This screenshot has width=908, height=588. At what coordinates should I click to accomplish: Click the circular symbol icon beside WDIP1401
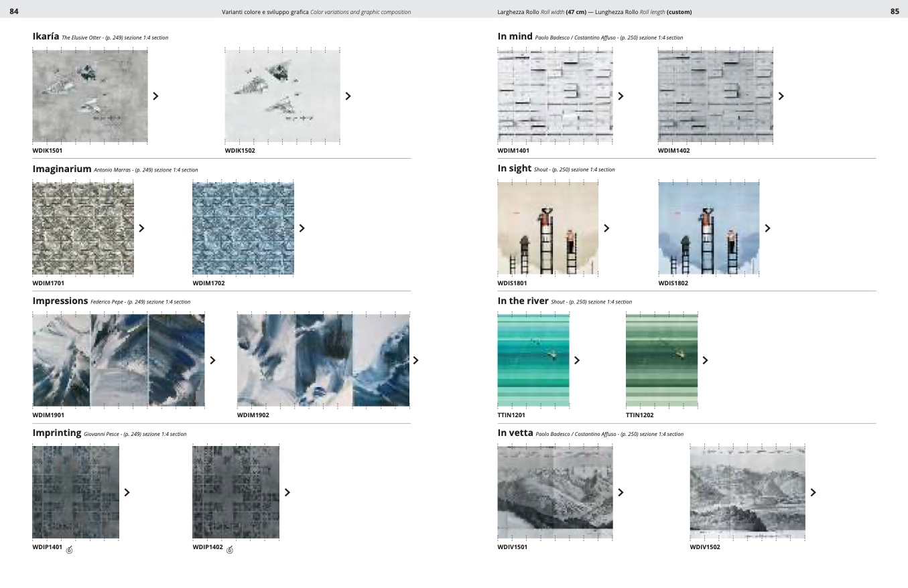(69, 550)
